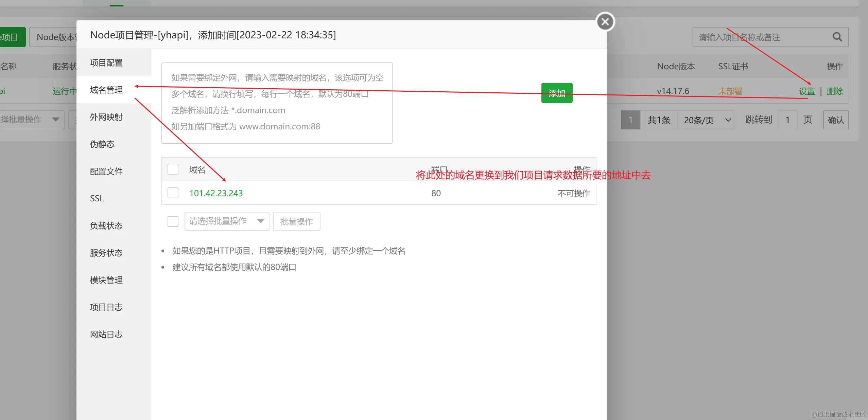Open the 配置文件 tab
The image size is (868, 420).
tap(106, 171)
